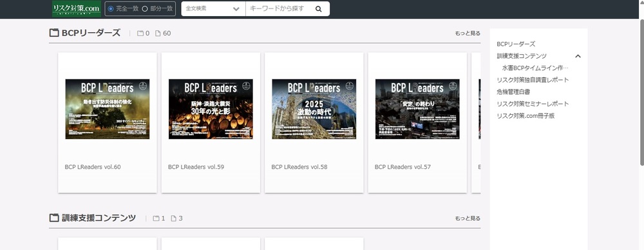Viewport: 644px width, 250px height.
Task: Click the リスク対策.com logo
Action: click(77, 8)
